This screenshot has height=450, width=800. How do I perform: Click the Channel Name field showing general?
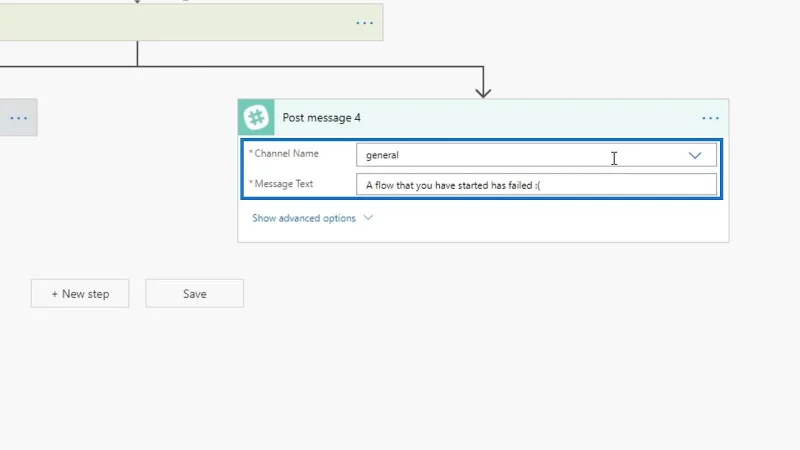point(536,155)
